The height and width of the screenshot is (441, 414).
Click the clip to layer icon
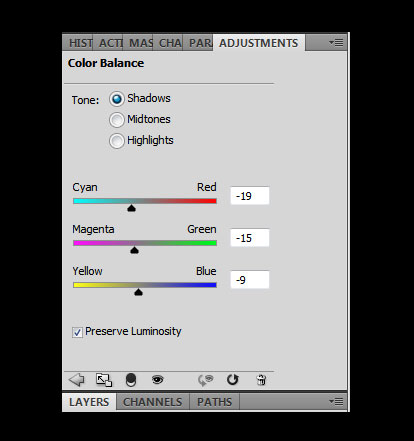131,380
